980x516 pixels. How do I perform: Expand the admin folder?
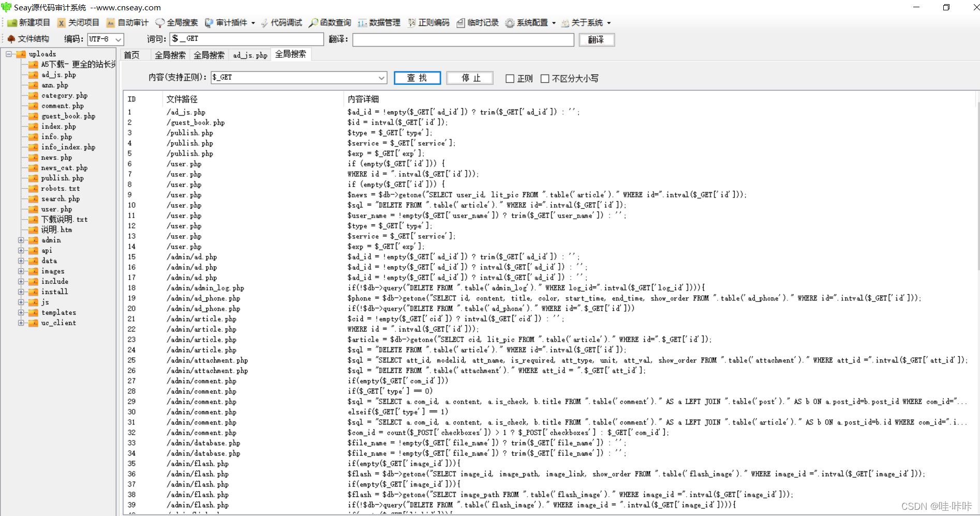pos(21,240)
